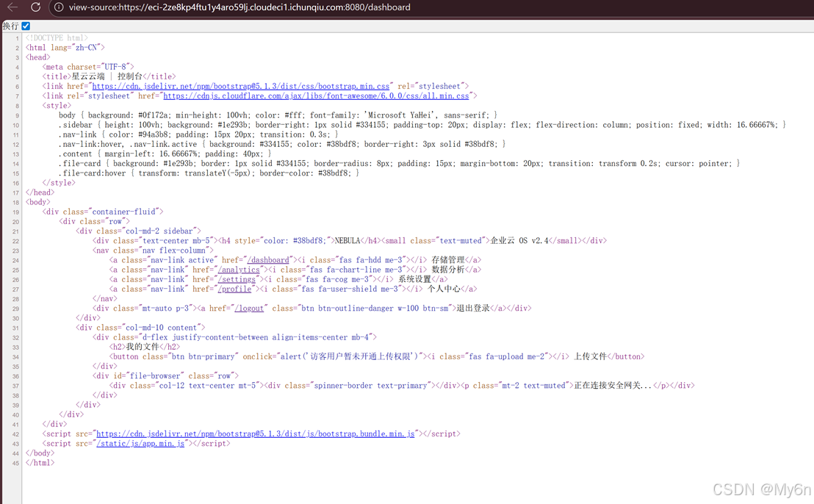Click the text 企业云 OS v2.4
The width and height of the screenshot is (814, 504).
tap(519, 241)
